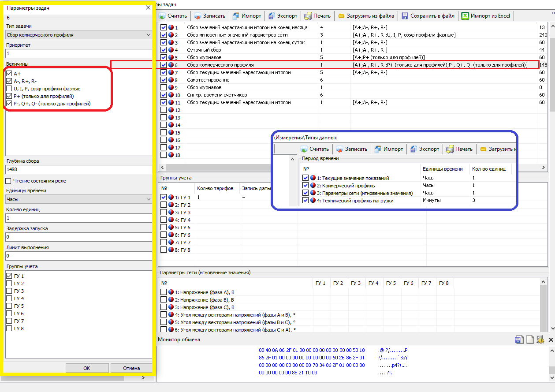555x392 pixels.
Task: Expand the Единицы времени dropdown
Action: [78, 199]
